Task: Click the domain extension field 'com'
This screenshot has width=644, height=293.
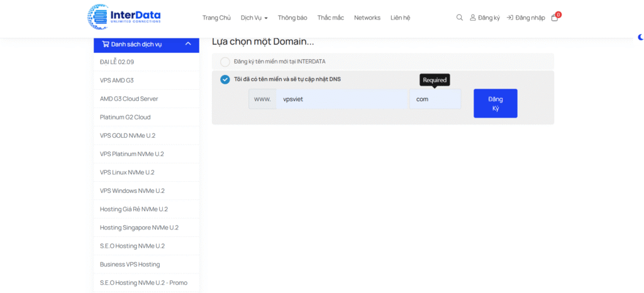Action: 435,99
